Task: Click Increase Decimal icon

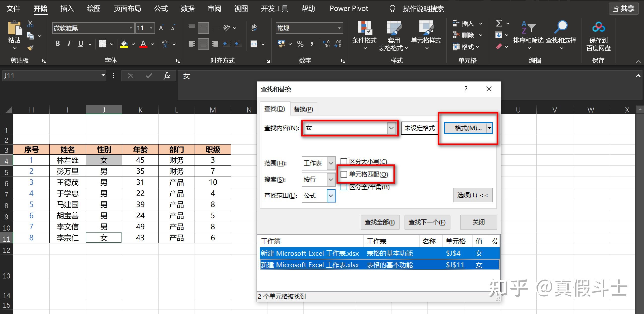Action: pyautogui.click(x=326, y=44)
